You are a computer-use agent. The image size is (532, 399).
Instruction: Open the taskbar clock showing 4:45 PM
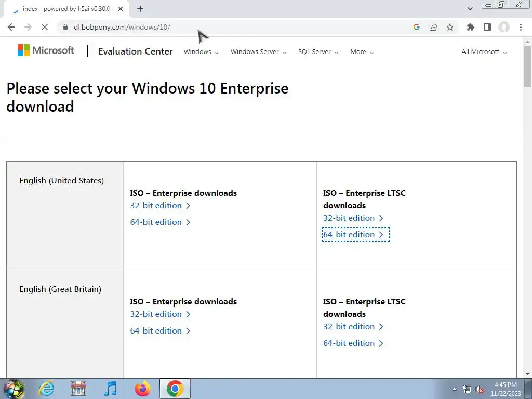tap(506, 389)
